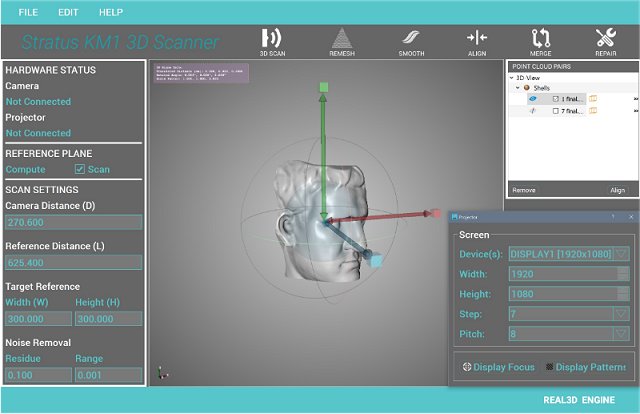
Task: Click the pin icon left of 7 final
Action: (x=533, y=111)
